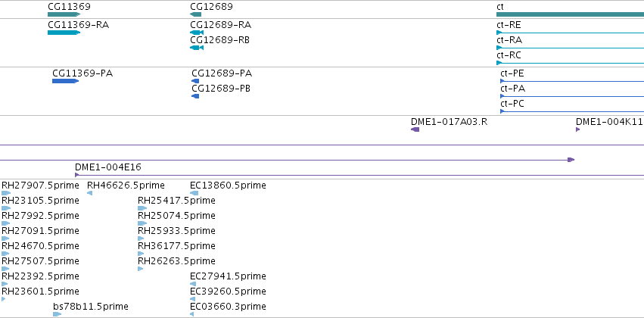Click the EC03660.3prime label text
Screen dimensions: 644x318
[x=228, y=307]
